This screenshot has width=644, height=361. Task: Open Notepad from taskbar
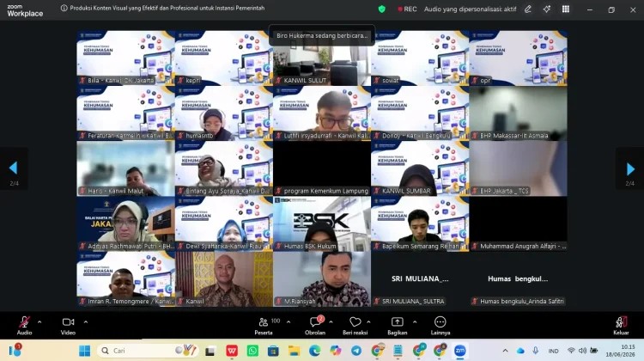[x=398, y=352]
